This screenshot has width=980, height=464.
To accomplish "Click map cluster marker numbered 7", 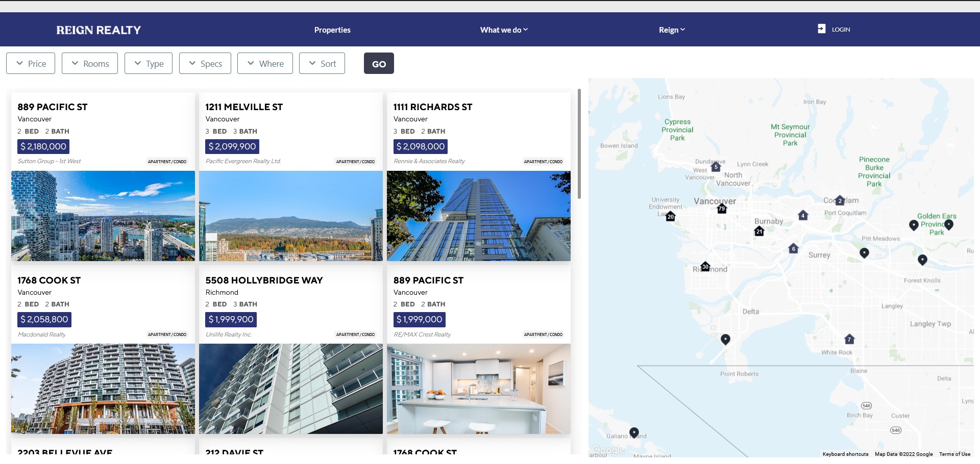I will 849,339.
